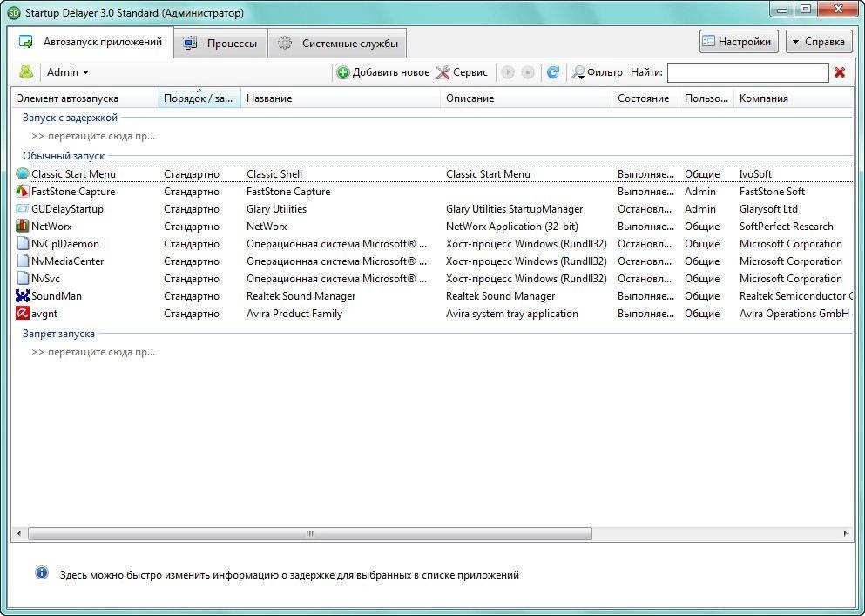
Task: Click the scrollbar left arrow
Action: click(19, 534)
